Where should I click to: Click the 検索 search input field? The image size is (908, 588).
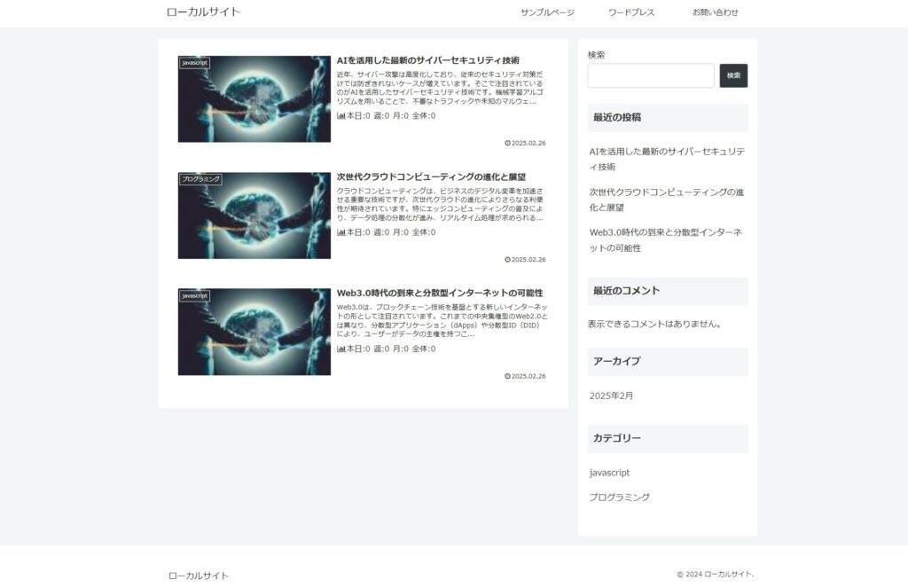[x=651, y=76]
